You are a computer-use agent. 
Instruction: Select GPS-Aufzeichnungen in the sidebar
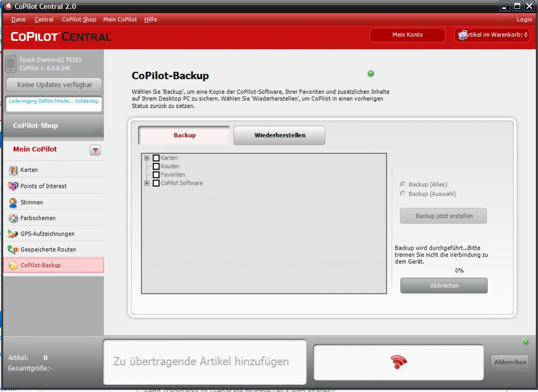(x=54, y=234)
